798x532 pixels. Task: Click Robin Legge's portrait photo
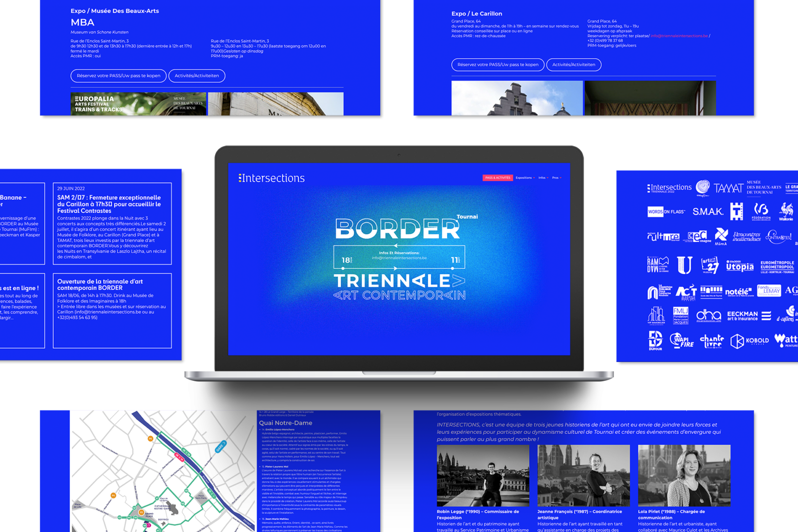coord(483,476)
